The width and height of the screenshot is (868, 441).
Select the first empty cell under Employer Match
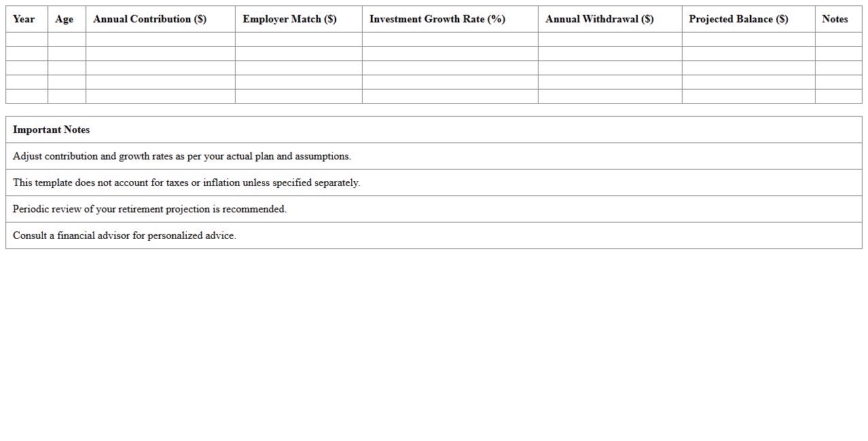[x=298, y=39]
